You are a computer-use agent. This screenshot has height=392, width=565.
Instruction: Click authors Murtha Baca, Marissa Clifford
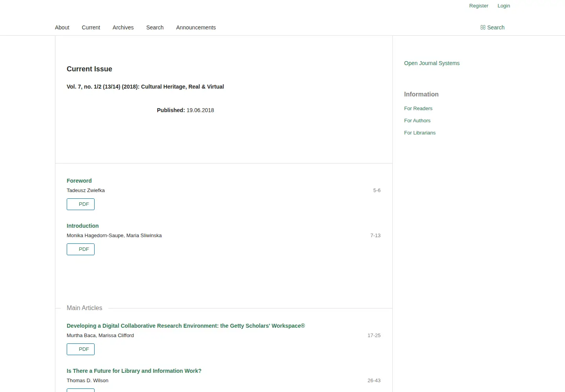point(100,336)
